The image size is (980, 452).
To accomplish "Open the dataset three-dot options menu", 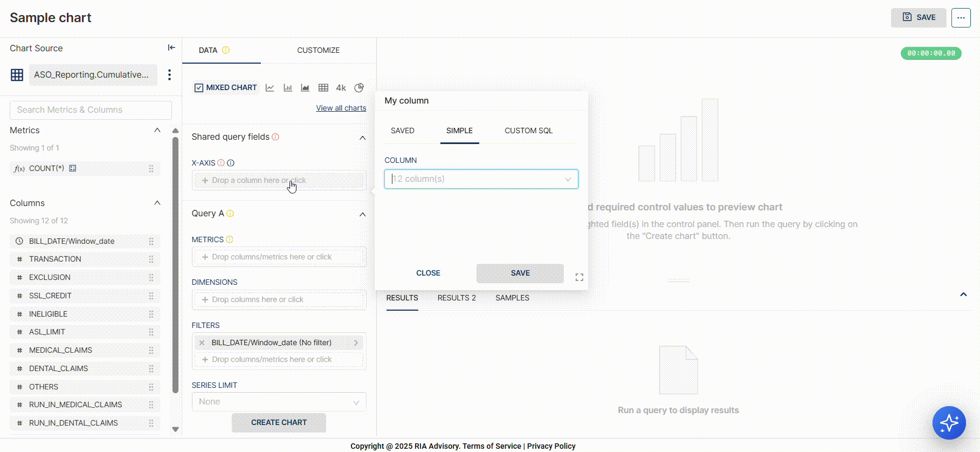I will [169, 75].
